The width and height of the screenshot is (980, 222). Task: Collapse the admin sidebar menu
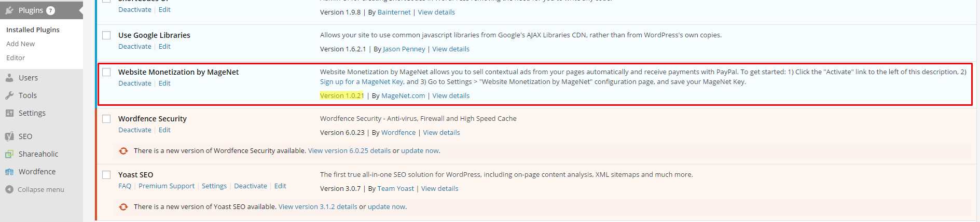pyautogui.click(x=41, y=189)
